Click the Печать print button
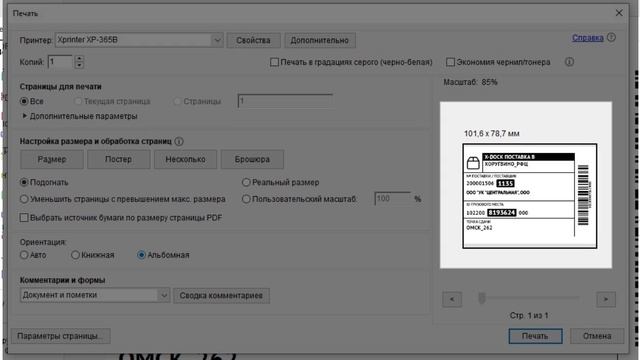Screen dimensions: 640x360 click(x=535, y=336)
